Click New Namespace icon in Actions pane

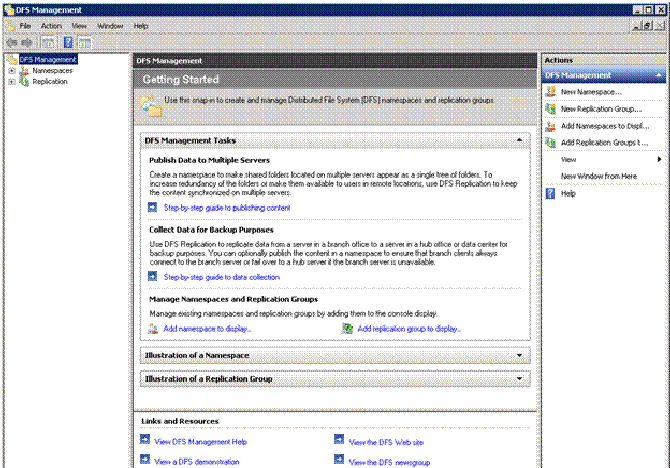pyautogui.click(x=551, y=91)
